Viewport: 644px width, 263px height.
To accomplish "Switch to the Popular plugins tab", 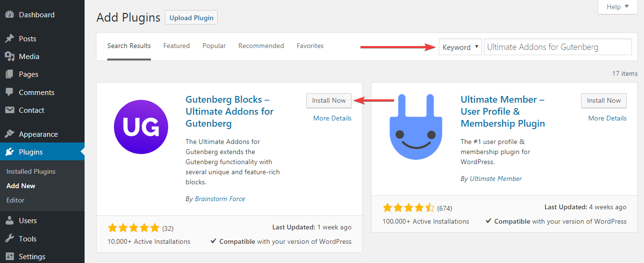I will coord(214,46).
